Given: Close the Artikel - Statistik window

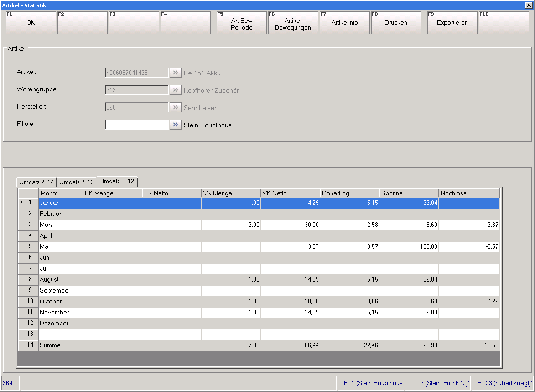Looking at the screenshot, I should [529, 5].
